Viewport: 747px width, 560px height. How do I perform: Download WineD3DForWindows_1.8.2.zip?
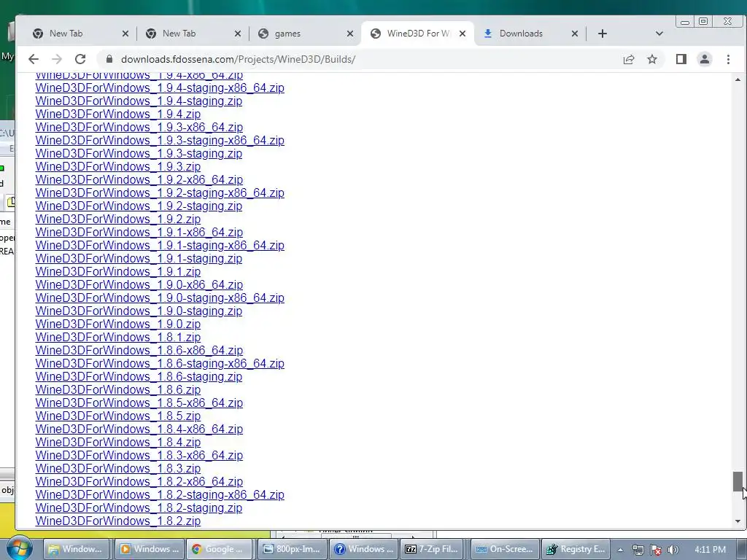pos(117,521)
